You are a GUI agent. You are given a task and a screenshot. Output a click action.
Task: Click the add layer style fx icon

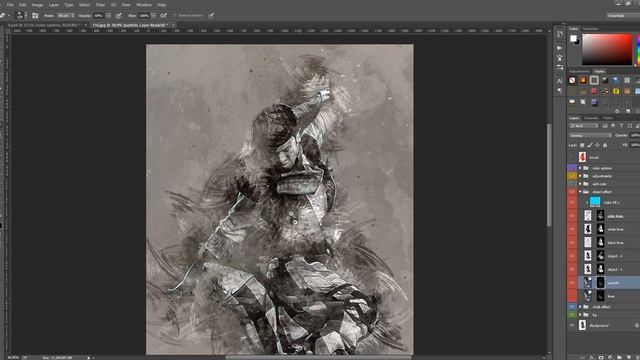coord(592,357)
